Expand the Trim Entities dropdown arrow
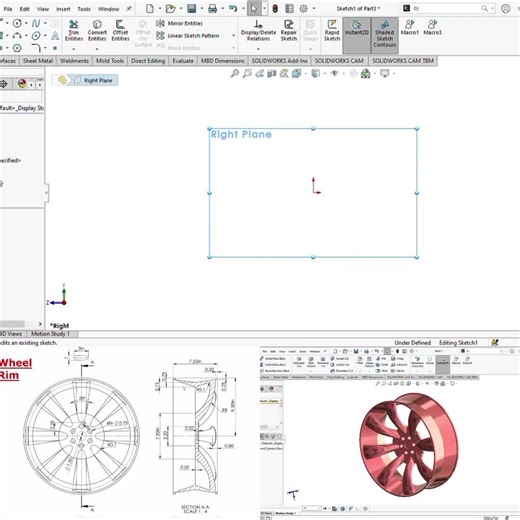This screenshot has height=520, width=520. [x=74, y=49]
